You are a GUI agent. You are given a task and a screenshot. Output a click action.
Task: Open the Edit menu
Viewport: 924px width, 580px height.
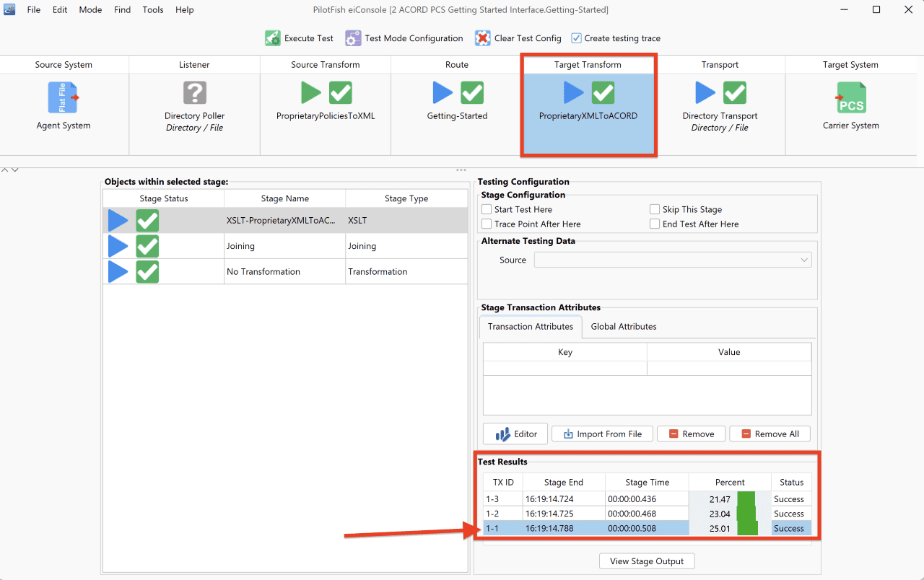[60, 10]
